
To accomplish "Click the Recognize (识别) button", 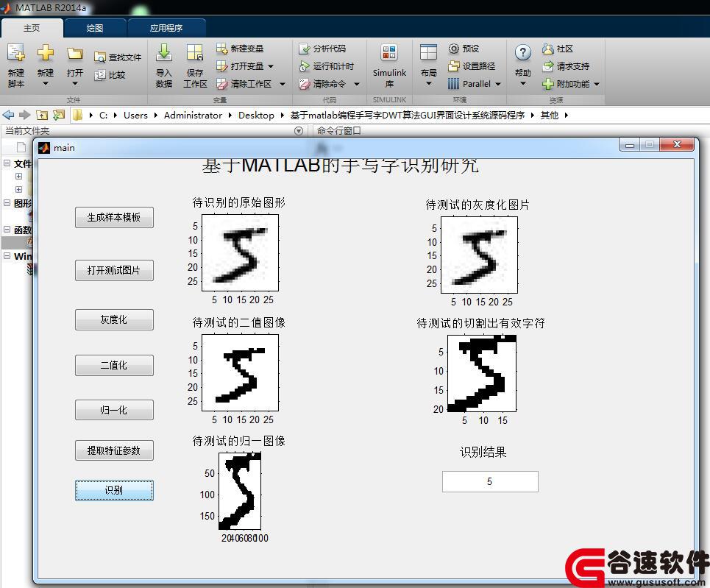I will coord(114,490).
